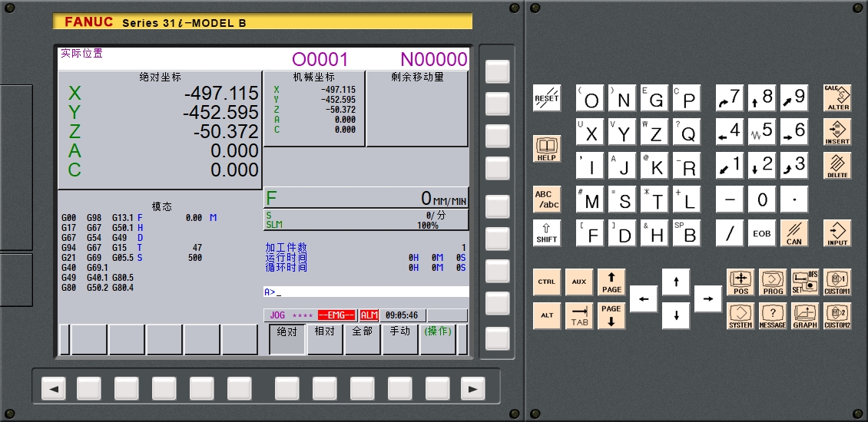Open the SYSTEM function key
This screenshot has width=868, height=422.
coord(740,315)
